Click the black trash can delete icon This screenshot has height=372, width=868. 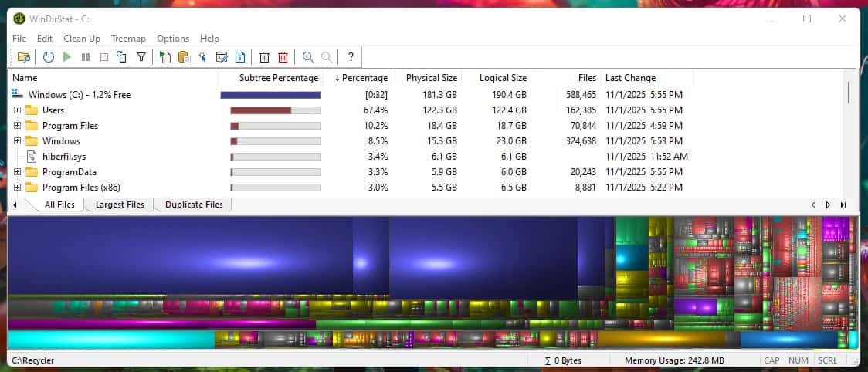264,57
